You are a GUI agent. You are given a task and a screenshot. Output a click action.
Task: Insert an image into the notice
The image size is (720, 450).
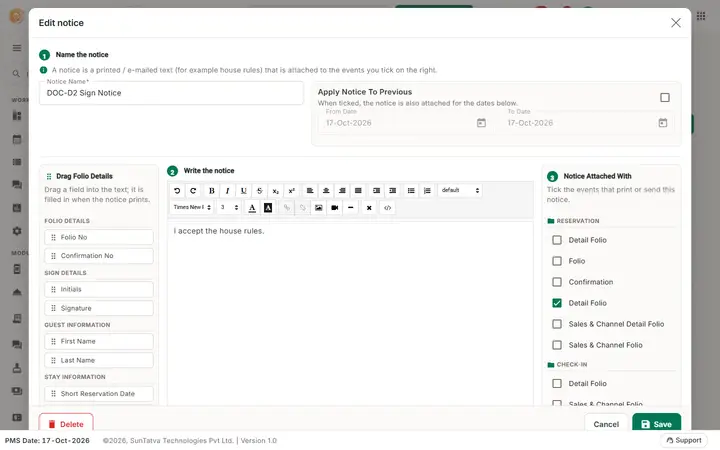point(319,208)
